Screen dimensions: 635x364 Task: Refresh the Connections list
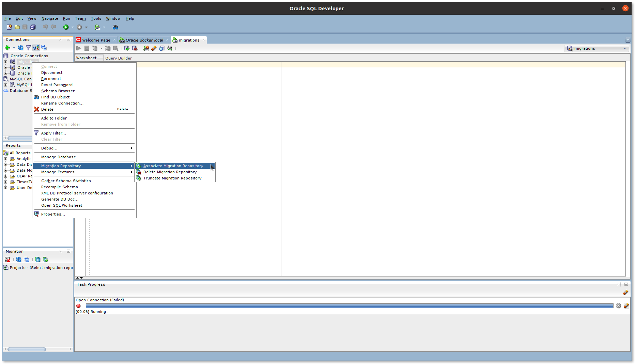pyautogui.click(x=20, y=48)
